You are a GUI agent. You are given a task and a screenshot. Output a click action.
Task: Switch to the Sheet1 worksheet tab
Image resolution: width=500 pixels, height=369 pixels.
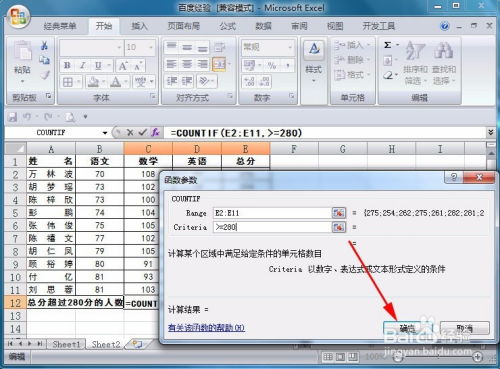click(x=66, y=344)
